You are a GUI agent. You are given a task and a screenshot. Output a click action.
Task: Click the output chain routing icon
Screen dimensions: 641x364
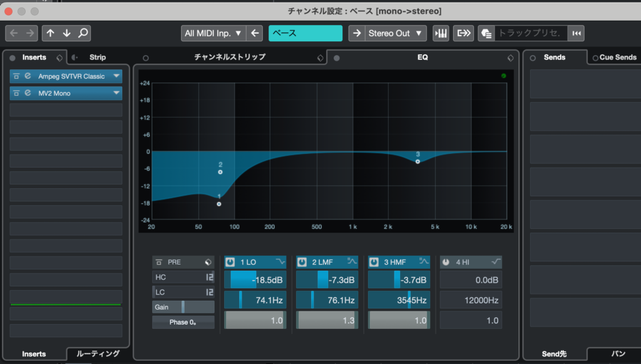pos(464,33)
